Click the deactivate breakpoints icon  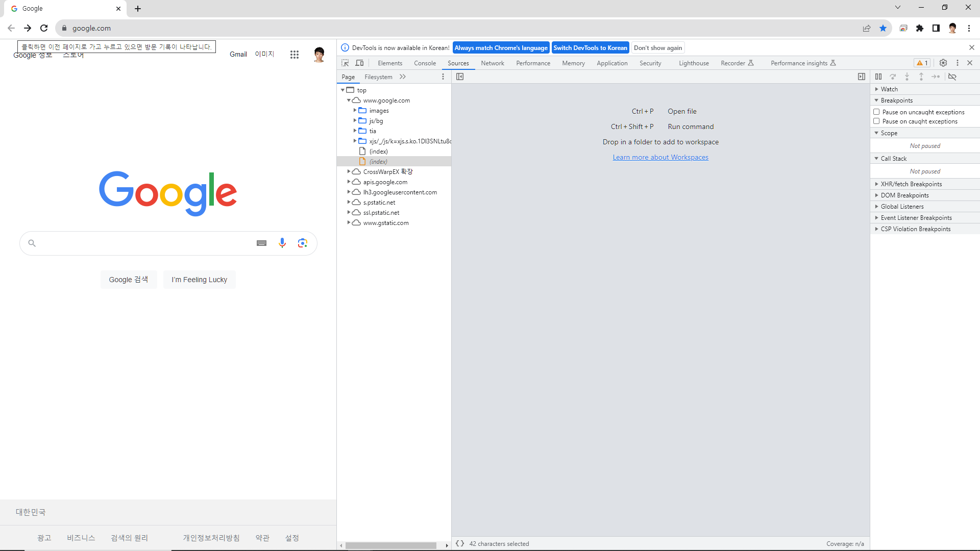point(952,77)
